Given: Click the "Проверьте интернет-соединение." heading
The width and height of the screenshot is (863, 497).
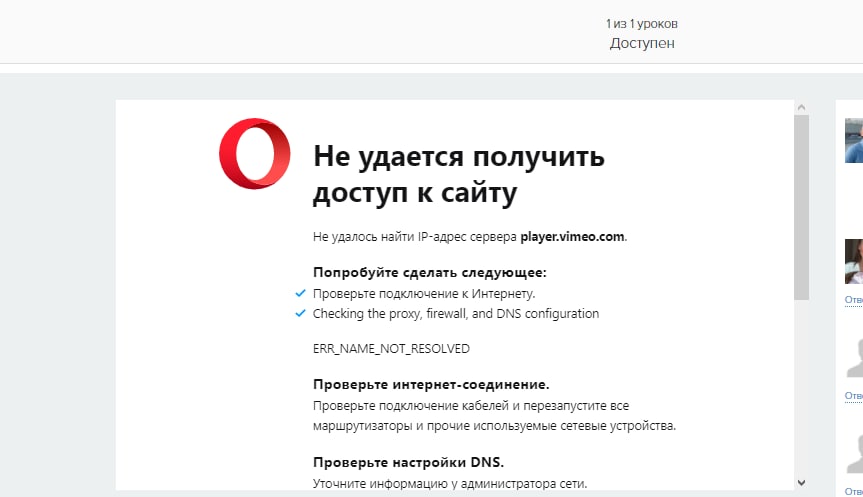Looking at the screenshot, I should coord(431,384).
